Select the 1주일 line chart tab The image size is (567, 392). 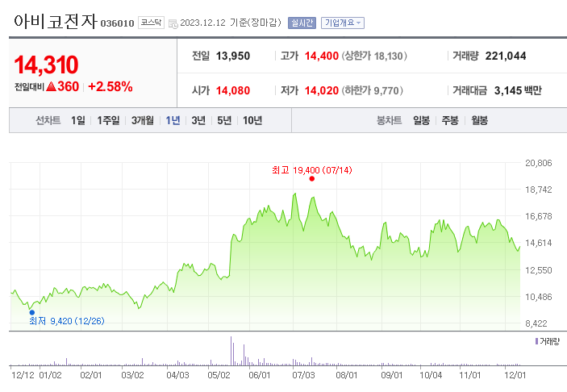click(x=108, y=120)
